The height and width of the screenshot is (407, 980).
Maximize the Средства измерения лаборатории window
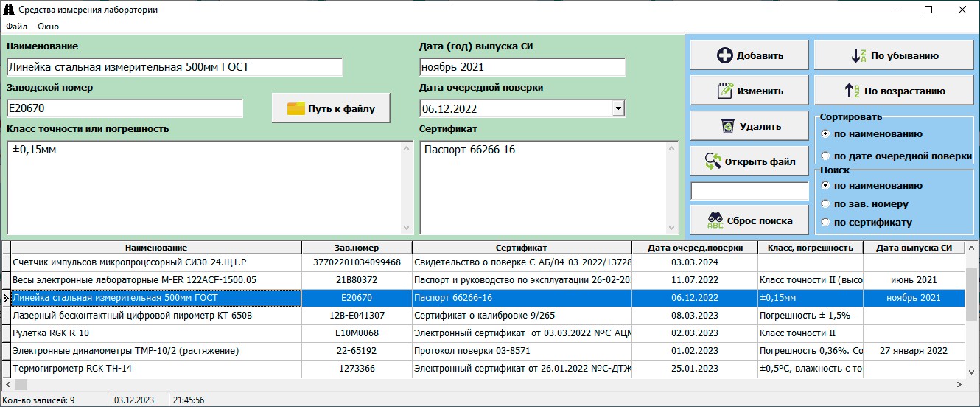tap(928, 10)
